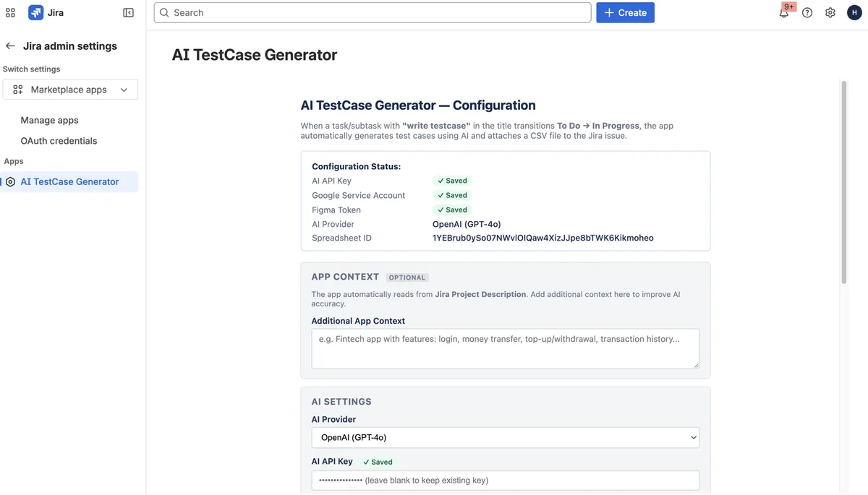The image size is (868, 495).
Task: Open the AI Provider select box
Action: (506, 437)
